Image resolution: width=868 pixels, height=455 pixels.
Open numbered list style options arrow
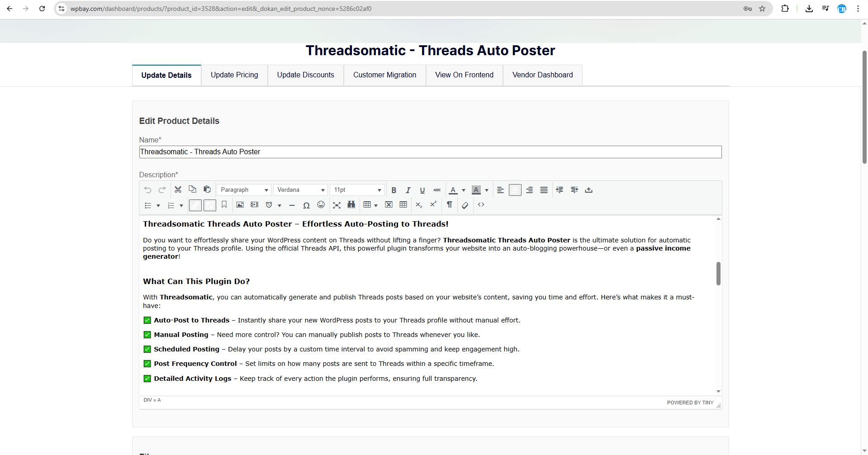181,206
